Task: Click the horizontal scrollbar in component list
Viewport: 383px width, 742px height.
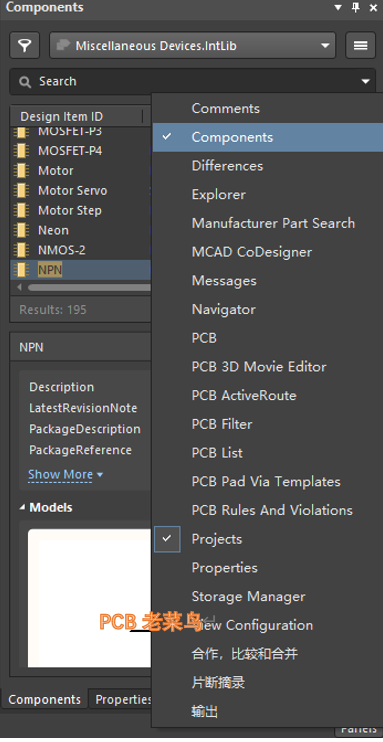Action: tap(89, 287)
